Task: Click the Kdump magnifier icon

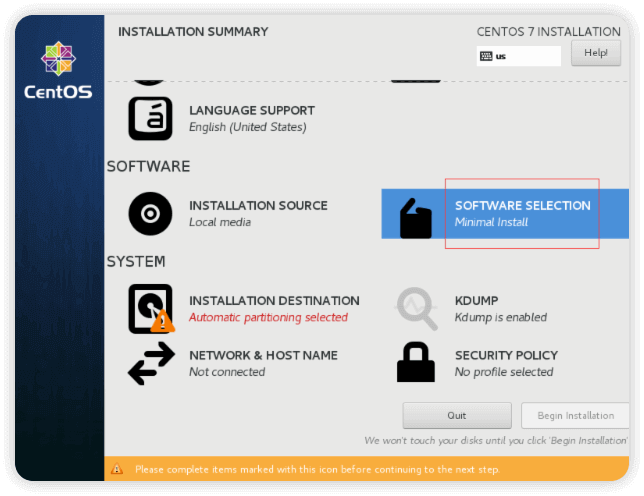Action: pyautogui.click(x=416, y=308)
